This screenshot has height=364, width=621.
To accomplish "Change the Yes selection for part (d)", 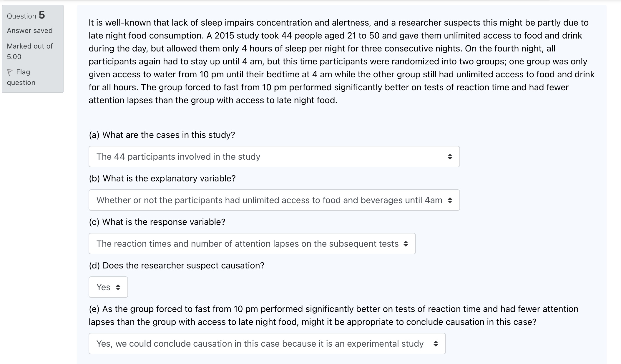I will tap(108, 287).
